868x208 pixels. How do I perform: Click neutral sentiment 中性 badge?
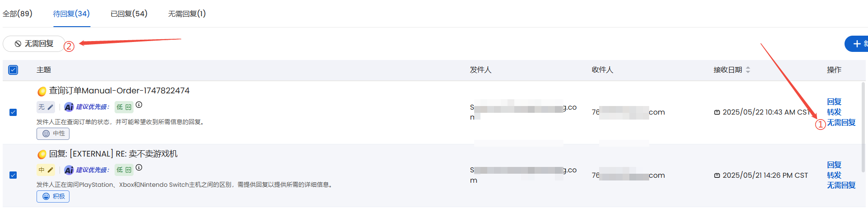point(53,134)
